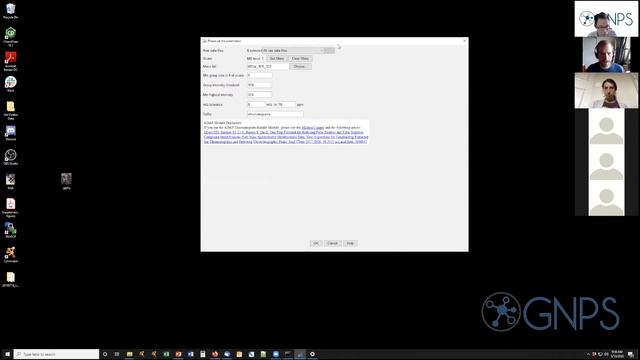Click the clock in the system tray
This screenshot has height=360, width=640.
[x=617, y=354]
